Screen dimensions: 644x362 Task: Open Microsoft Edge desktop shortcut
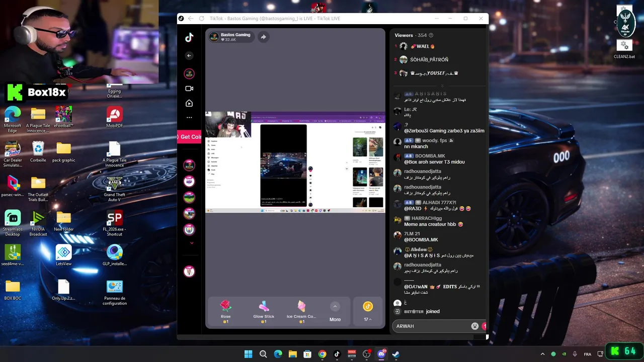point(13,120)
